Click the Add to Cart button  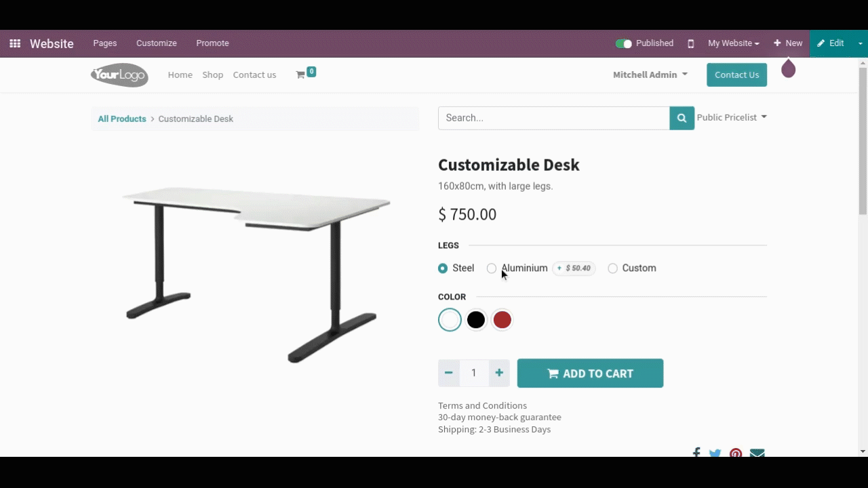click(x=590, y=373)
